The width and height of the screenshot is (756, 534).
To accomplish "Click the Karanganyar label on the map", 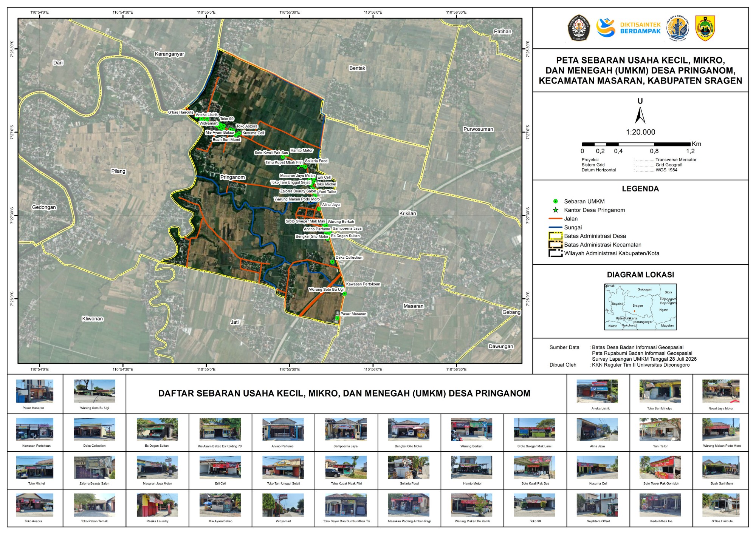I will [169, 54].
